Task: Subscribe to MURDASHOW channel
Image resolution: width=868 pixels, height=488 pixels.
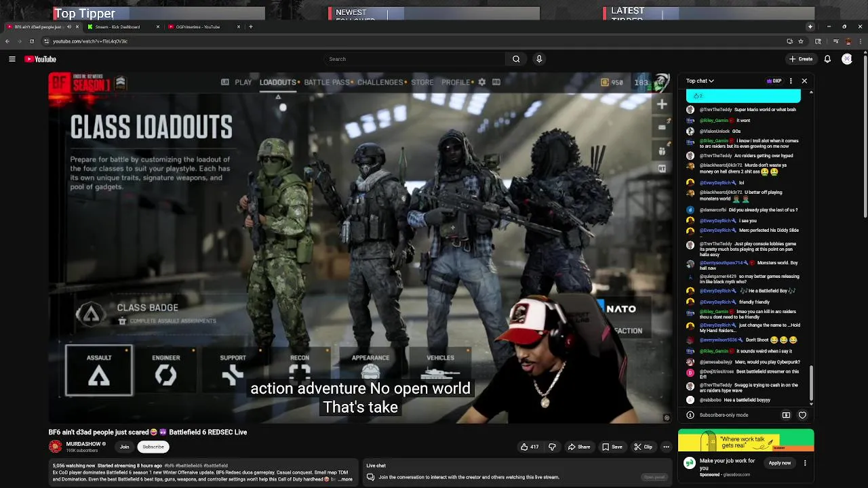Action: [153, 447]
